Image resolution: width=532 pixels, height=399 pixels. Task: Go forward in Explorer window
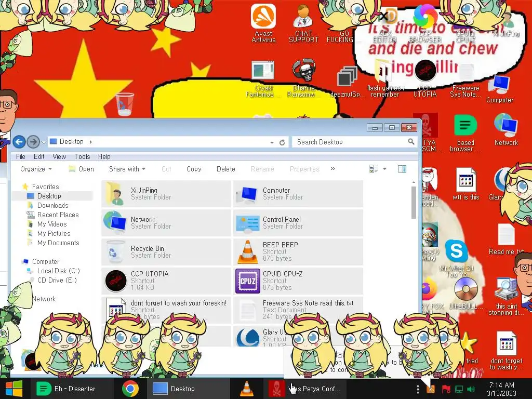(33, 142)
